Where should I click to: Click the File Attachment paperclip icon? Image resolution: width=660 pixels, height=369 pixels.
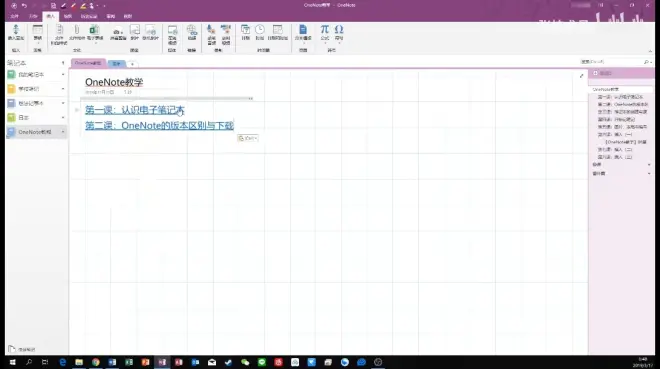pos(77,32)
